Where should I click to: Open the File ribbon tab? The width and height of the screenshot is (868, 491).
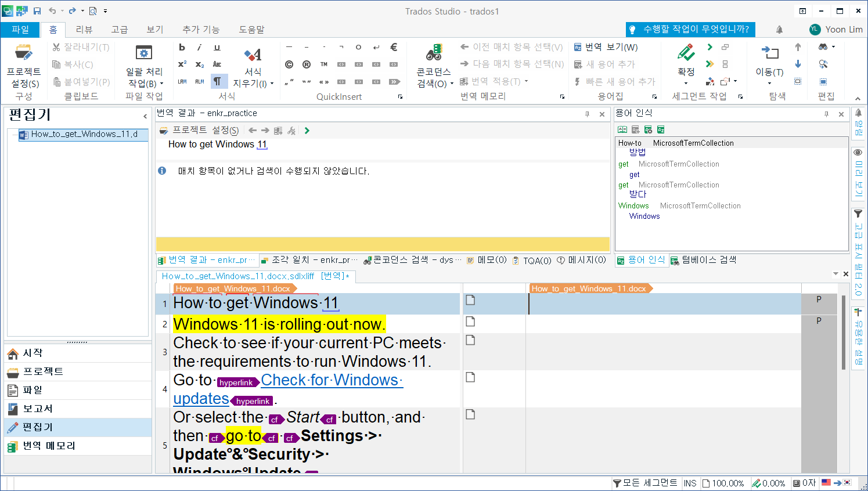point(20,29)
